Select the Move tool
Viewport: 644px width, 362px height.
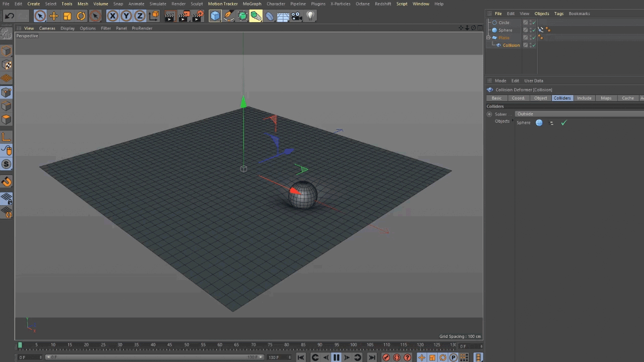(54, 16)
